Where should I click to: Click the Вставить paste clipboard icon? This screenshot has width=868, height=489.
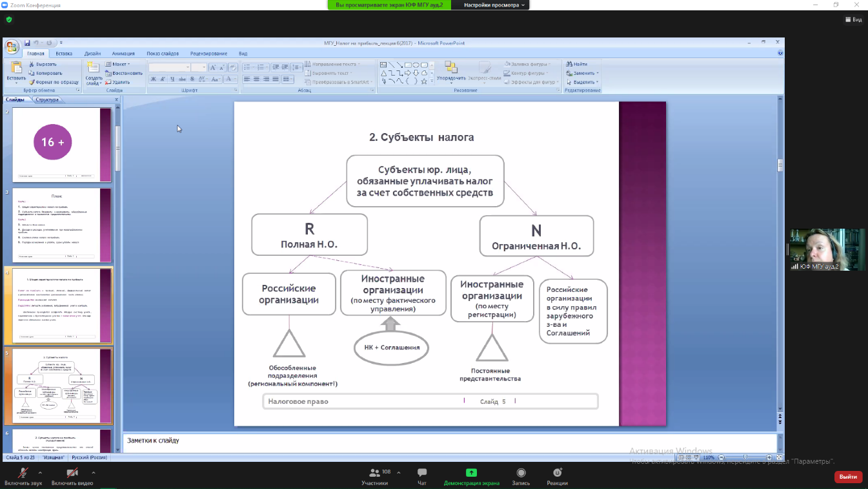tap(15, 67)
